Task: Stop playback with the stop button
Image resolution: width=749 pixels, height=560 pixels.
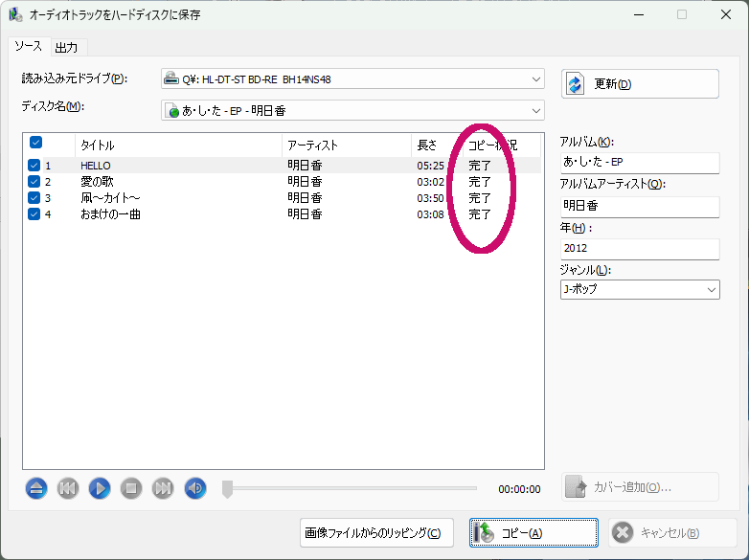Action: click(131, 488)
